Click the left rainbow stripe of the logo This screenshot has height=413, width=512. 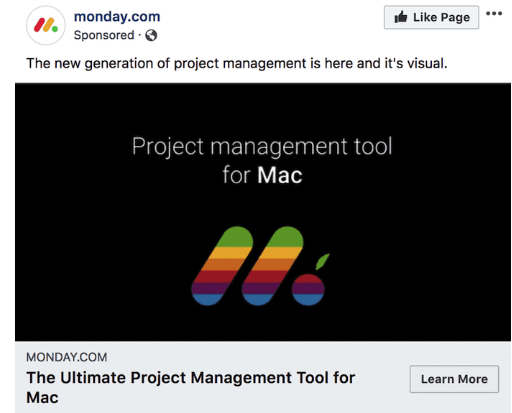(x=222, y=266)
